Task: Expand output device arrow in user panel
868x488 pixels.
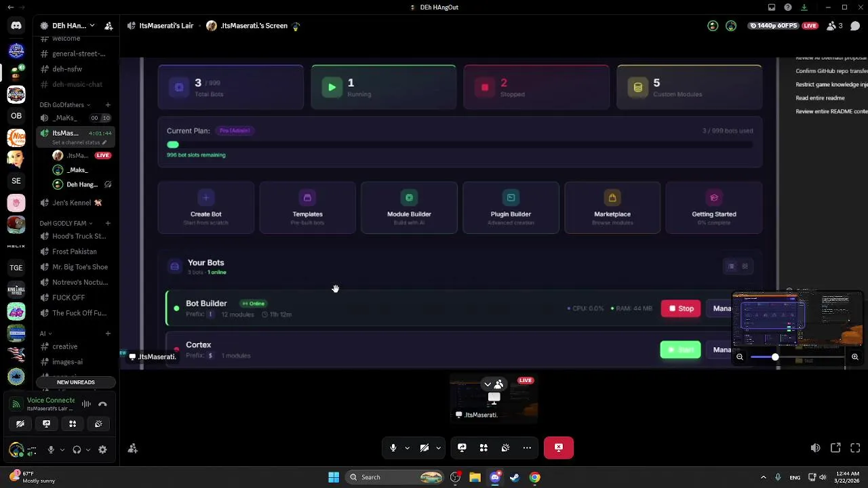Action: pos(88,449)
